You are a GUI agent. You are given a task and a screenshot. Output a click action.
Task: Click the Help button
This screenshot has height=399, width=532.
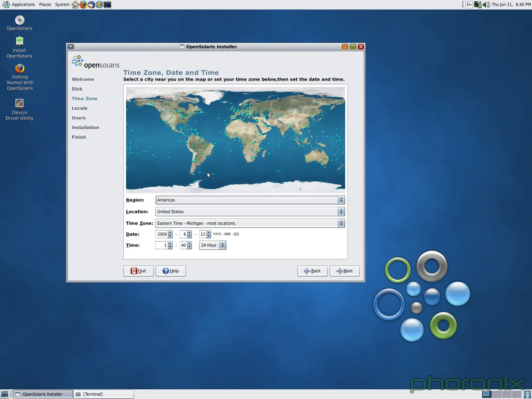[x=171, y=271]
